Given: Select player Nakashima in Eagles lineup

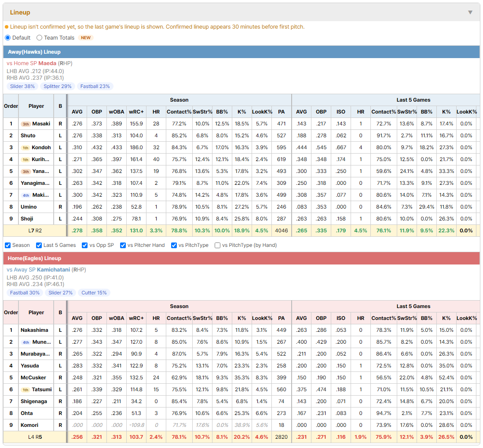Looking at the screenshot, I should point(34,330).
